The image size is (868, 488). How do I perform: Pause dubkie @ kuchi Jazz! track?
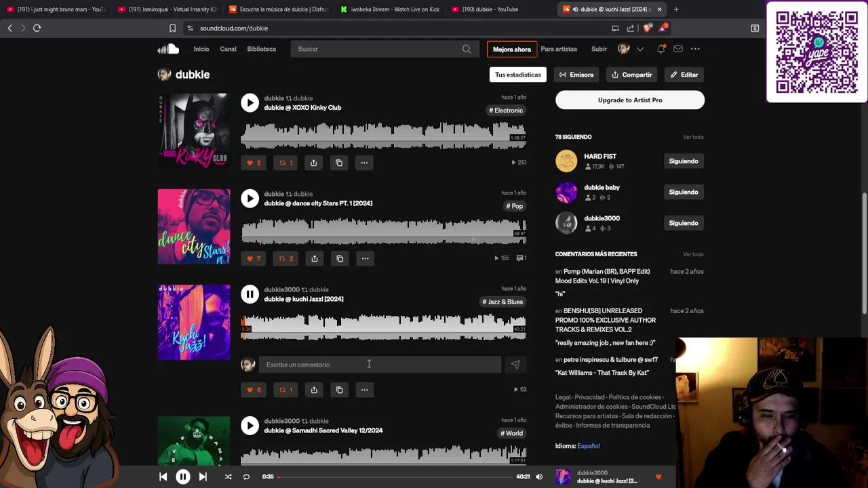click(x=250, y=293)
